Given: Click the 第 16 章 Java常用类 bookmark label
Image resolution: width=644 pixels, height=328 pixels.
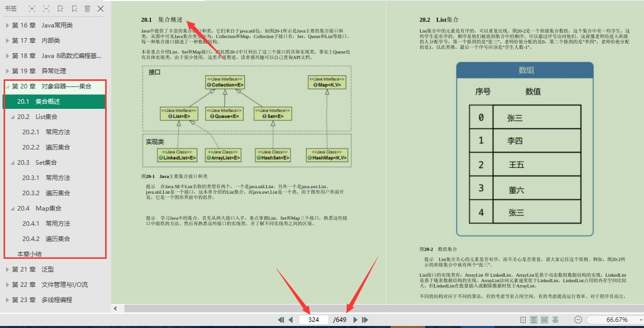Looking at the screenshot, I should (42, 25).
